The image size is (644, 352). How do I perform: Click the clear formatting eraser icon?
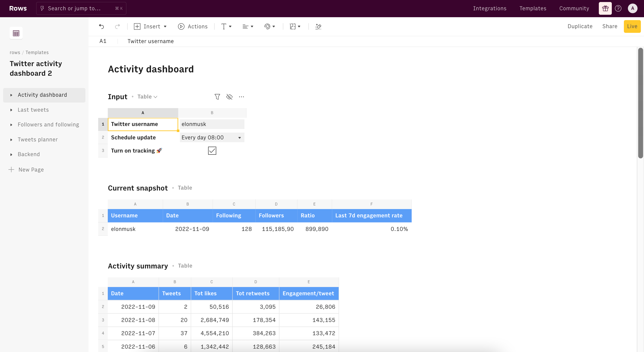(318, 26)
